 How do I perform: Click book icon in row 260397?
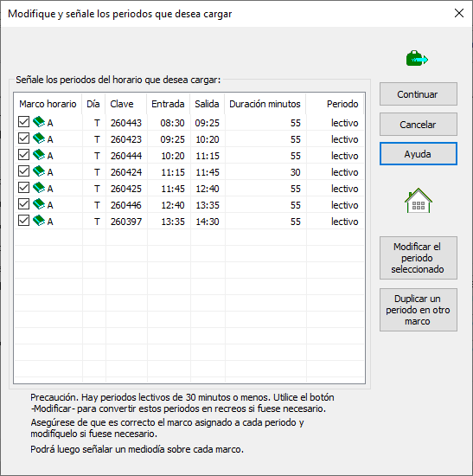(39, 221)
